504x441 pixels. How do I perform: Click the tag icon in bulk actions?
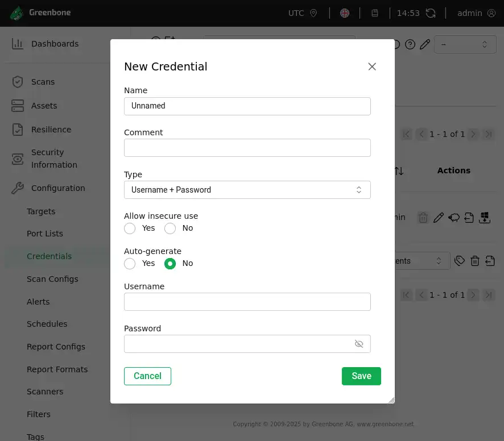click(460, 261)
